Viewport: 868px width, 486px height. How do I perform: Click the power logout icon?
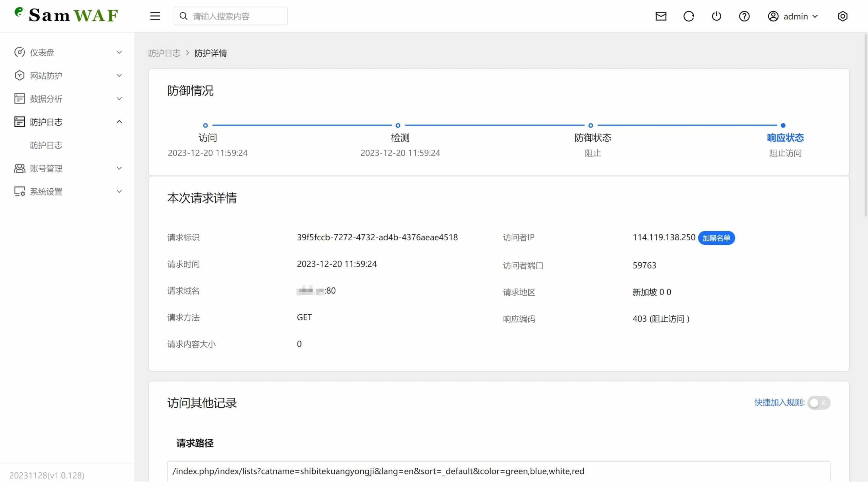point(716,16)
